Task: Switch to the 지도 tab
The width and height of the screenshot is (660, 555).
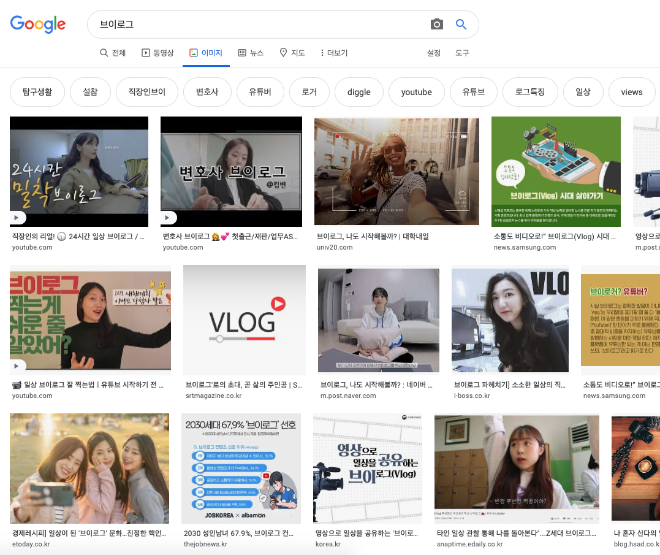Action: click(x=292, y=53)
